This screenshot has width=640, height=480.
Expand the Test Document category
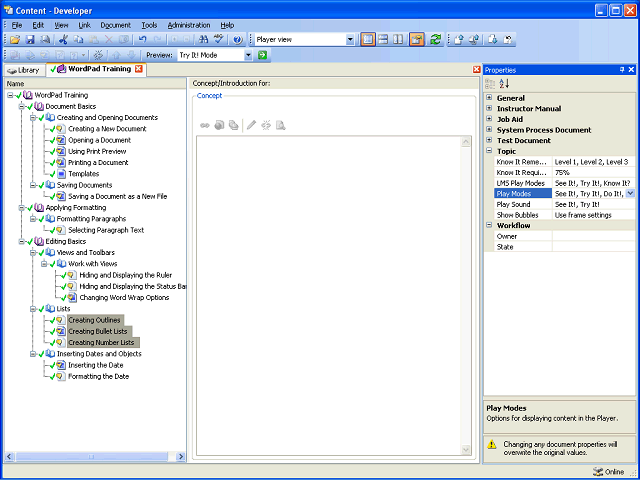[x=489, y=140]
